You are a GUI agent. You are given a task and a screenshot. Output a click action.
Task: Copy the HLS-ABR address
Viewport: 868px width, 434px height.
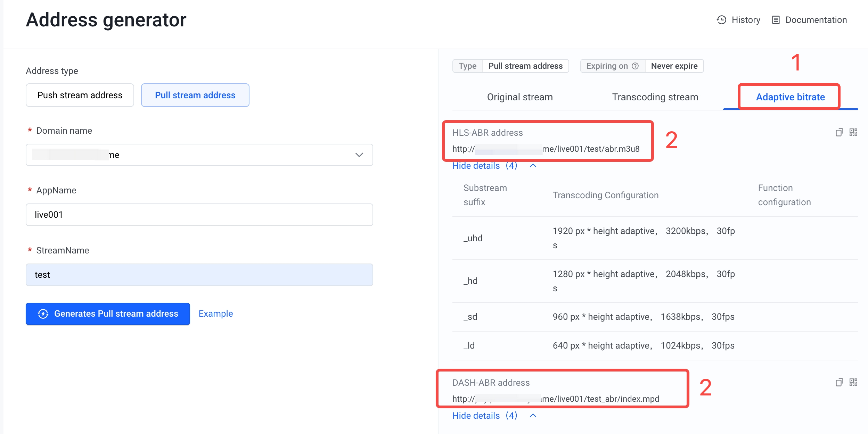click(839, 132)
